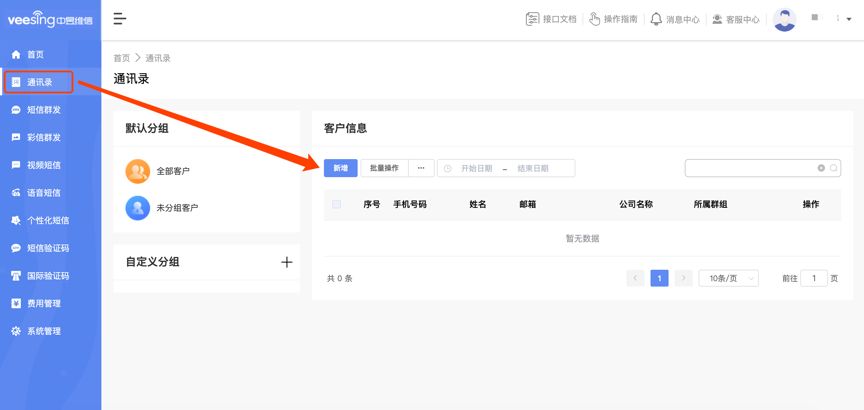The image size is (864, 410).
Task: Open the more options ellipsis button
Action: point(422,168)
